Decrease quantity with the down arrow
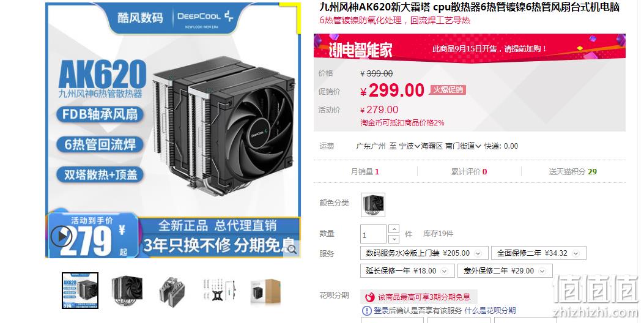The width and height of the screenshot is (644, 323). 393,239
